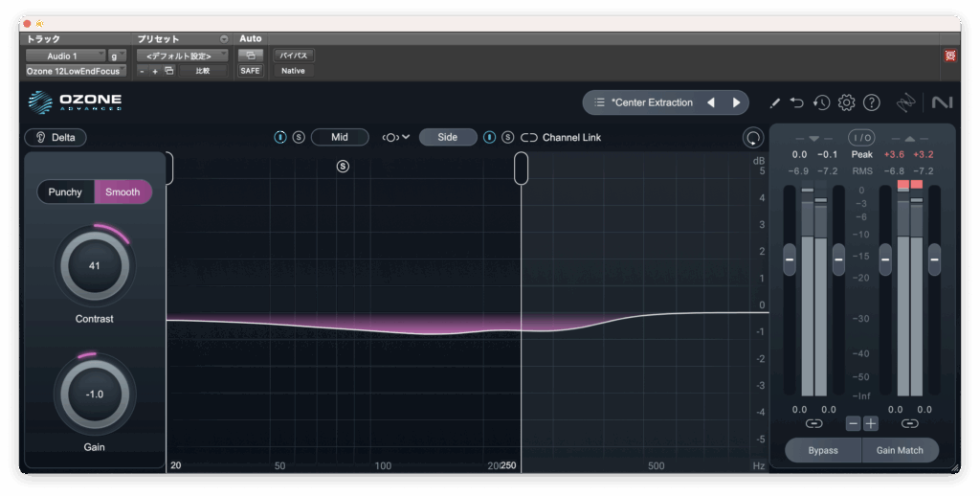Enable Channel Link

coord(529,138)
